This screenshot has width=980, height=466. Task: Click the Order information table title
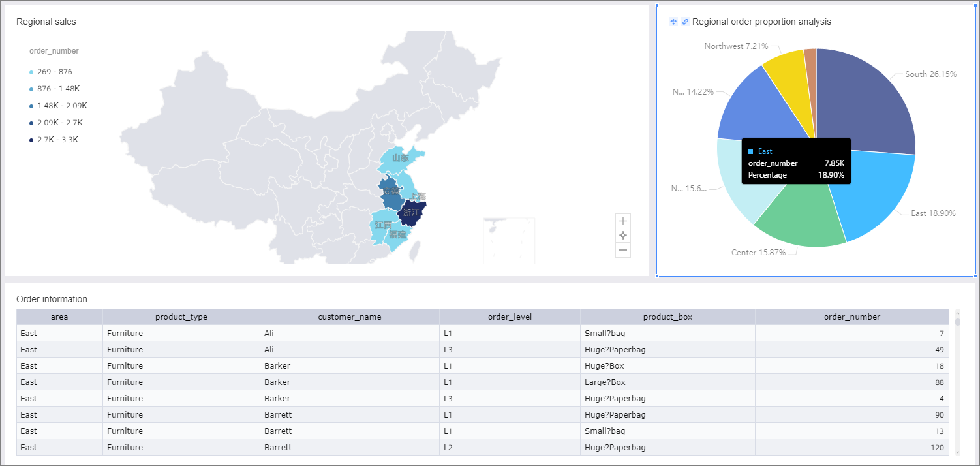pos(52,299)
